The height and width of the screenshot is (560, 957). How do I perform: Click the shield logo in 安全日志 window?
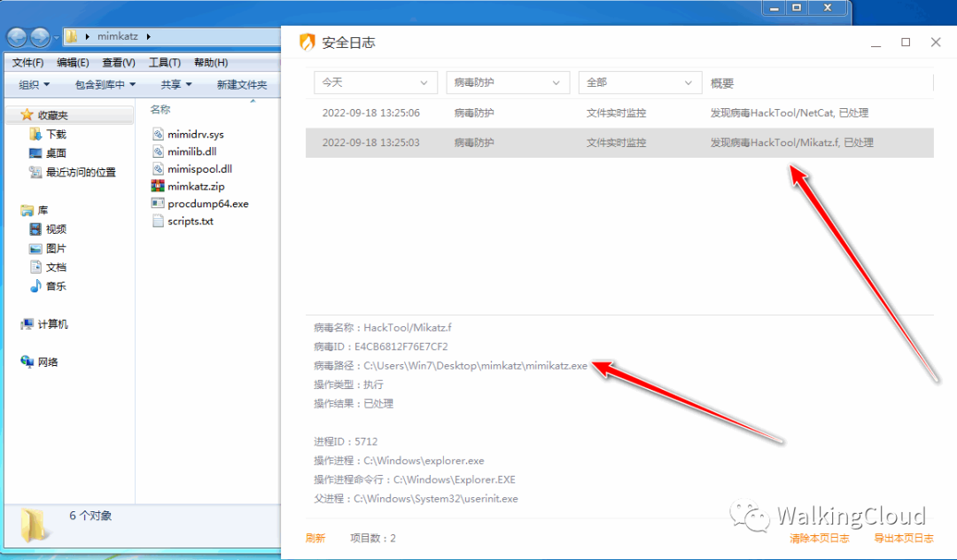[307, 43]
